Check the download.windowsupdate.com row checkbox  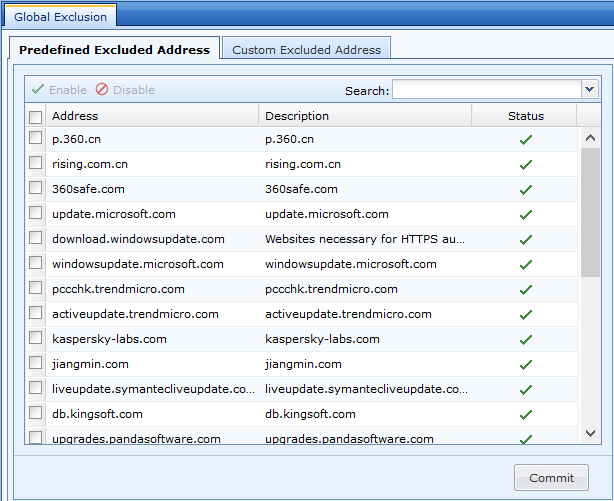pos(36,238)
